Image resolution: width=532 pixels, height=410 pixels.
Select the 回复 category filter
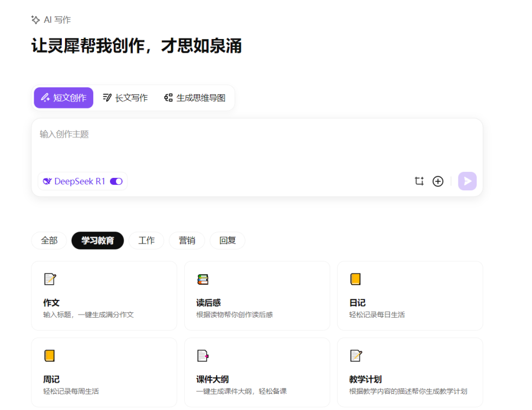click(x=228, y=241)
